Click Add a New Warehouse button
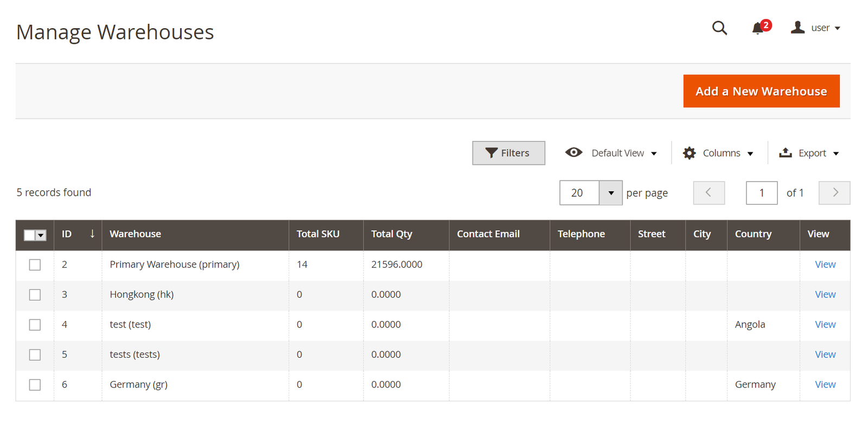Viewport: 868px width, 444px height. click(x=761, y=91)
